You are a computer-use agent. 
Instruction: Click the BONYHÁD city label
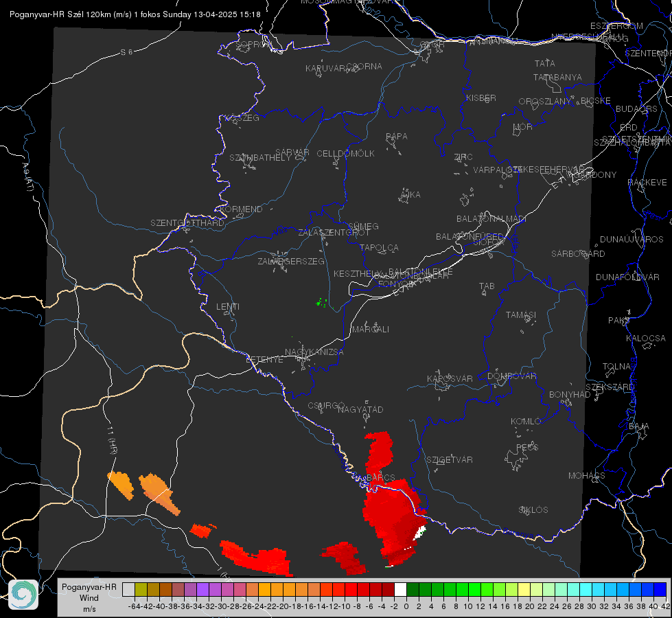(570, 395)
